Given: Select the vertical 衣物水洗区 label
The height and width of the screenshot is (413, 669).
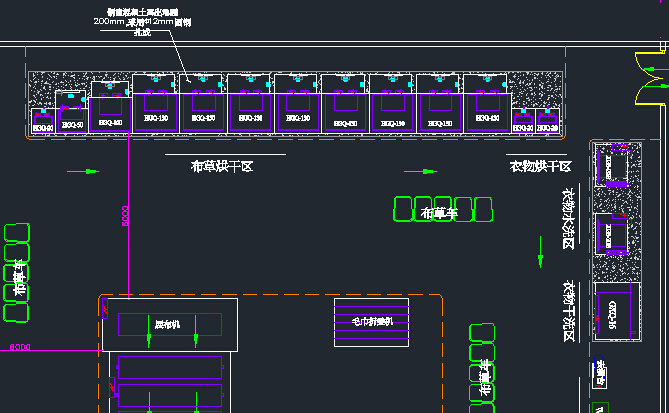Looking at the screenshot, I should (x=567, y=219).
